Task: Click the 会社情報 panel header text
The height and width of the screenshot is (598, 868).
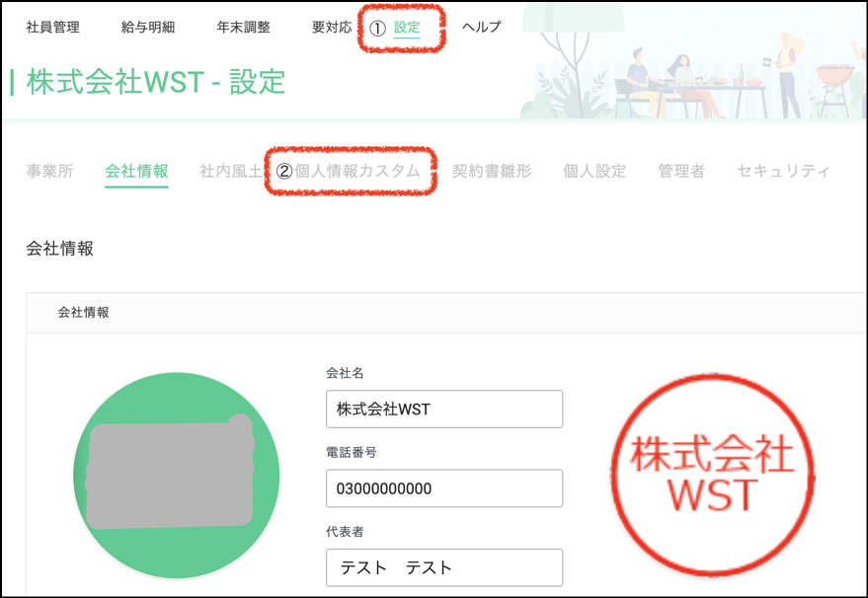Action: tap(84, 313)
